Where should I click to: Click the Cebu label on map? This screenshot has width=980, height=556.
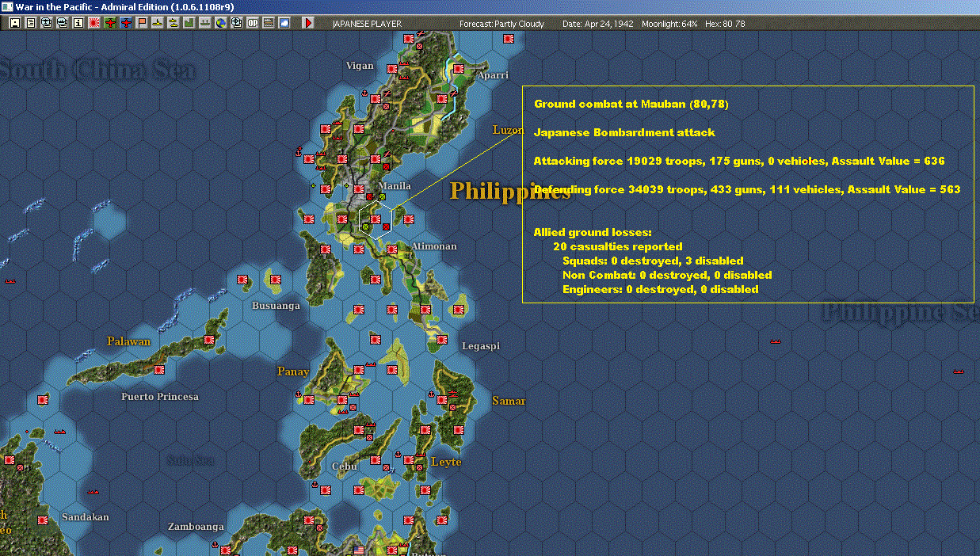coord(344,466)
